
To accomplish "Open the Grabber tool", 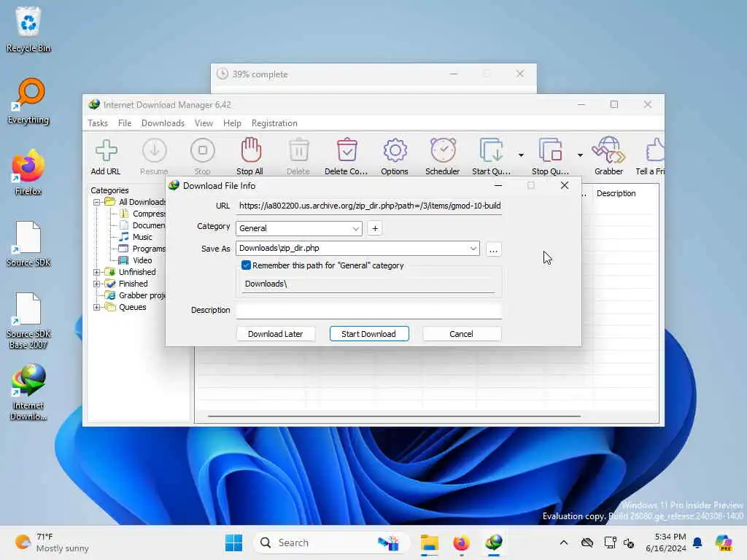I will click(608, 156).
